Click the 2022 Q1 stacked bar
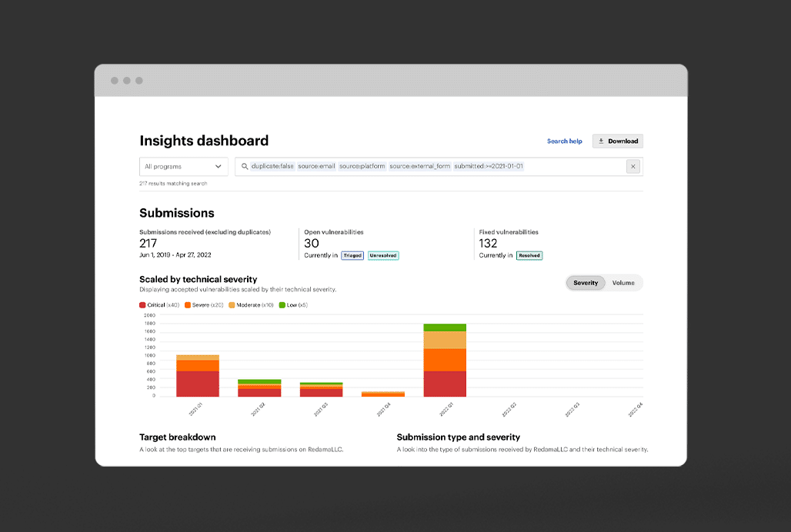 point(445,361)
